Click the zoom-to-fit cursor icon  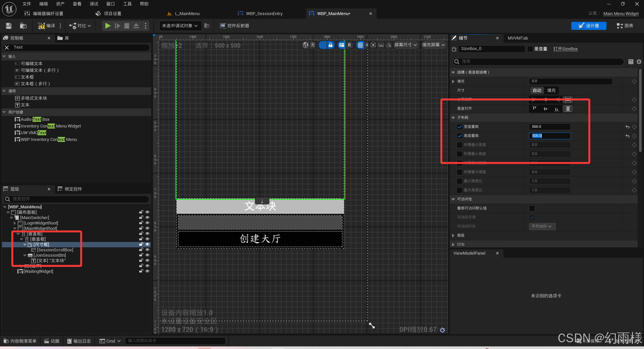(x=373, y=45)
